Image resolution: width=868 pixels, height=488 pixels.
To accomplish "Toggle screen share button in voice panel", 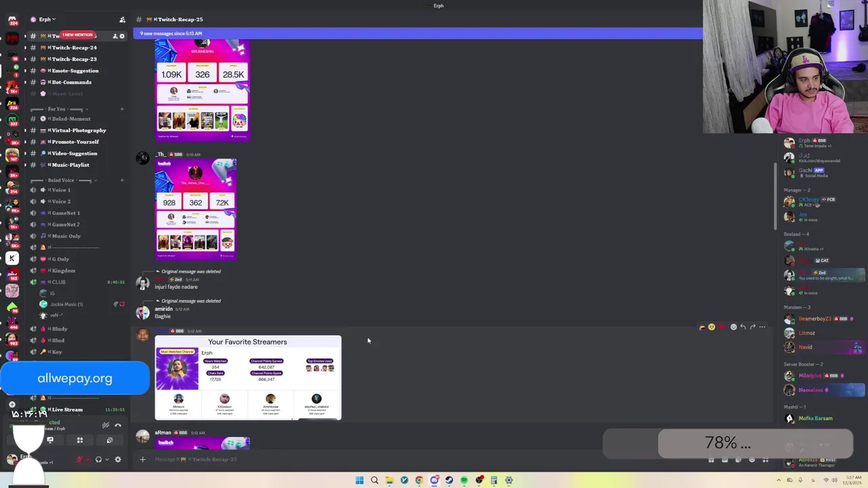I will tap(50, 441).
